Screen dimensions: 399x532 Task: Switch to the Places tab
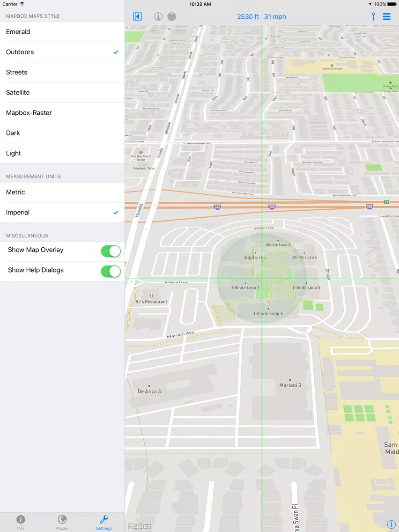(62, 523)
